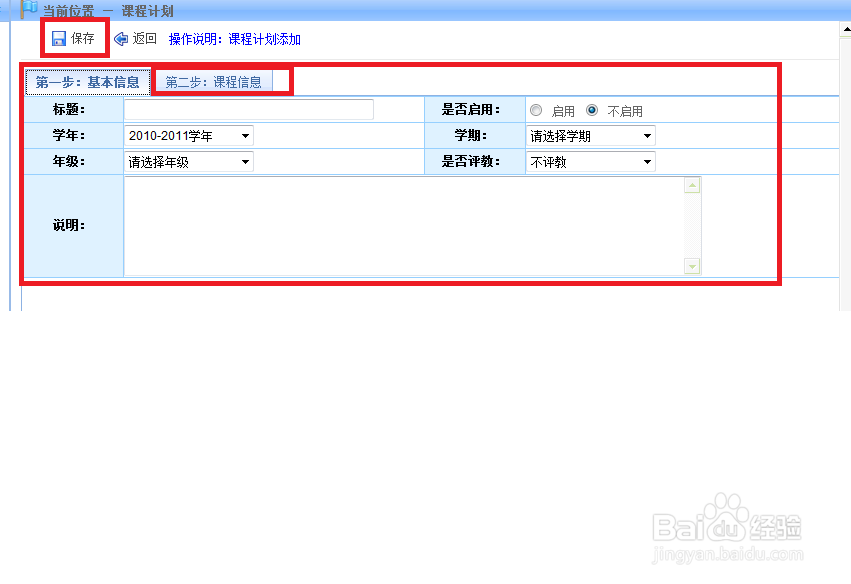Click the 保存 button label

pos(82,38)
